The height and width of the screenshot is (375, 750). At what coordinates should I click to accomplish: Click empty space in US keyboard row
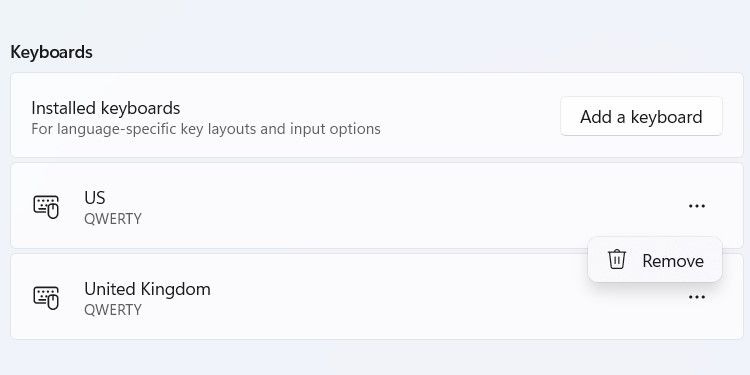pos(383,206)
